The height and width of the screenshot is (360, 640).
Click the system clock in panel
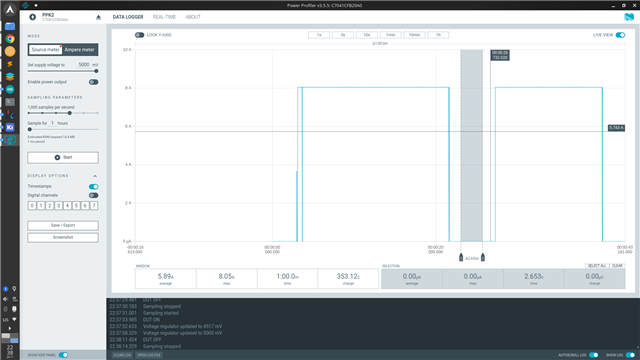coord(10,351)
